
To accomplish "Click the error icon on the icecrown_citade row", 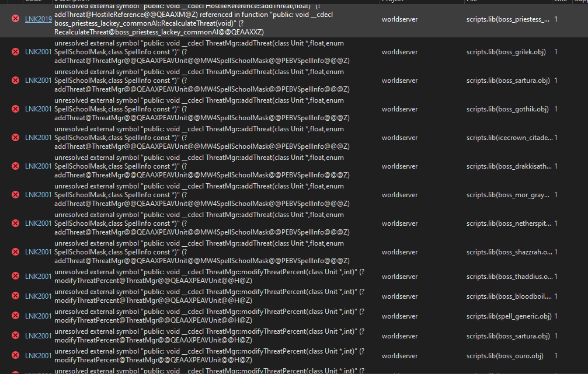I will 15,138.
